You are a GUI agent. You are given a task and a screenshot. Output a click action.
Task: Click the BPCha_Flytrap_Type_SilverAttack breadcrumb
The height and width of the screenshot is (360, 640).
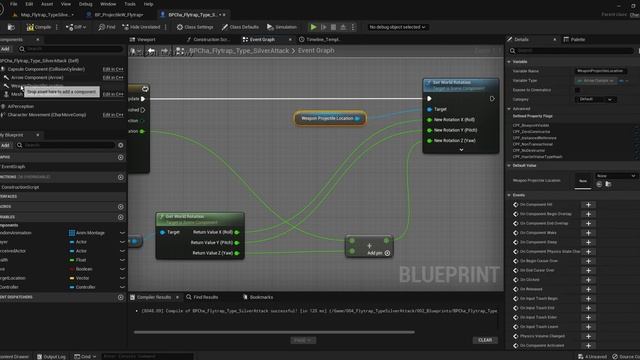239,51
